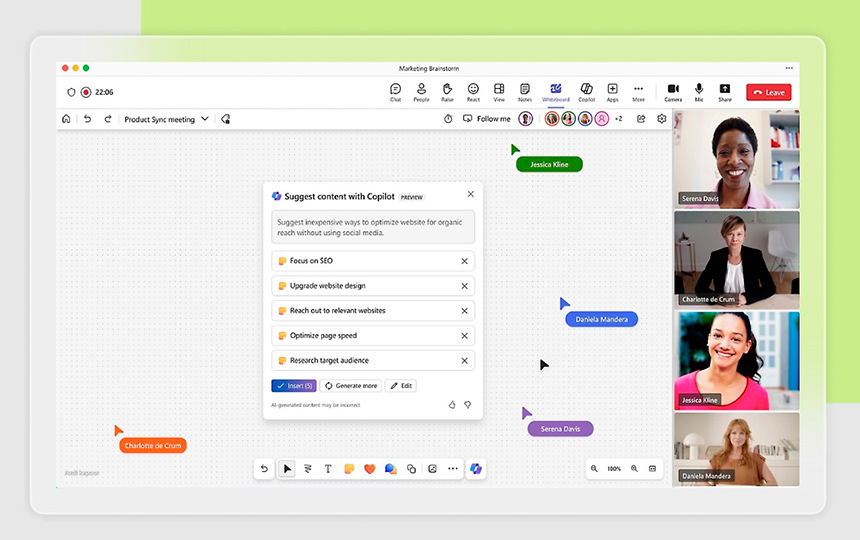The image size is (860, 540).
Task: Remove the Upgrade website design suggestion
Action: pos(465,286)
